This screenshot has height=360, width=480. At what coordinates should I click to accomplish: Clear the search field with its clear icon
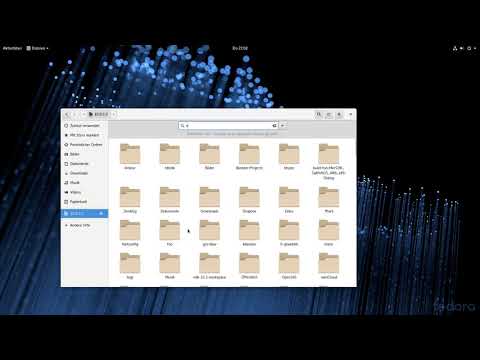point(274,126)
